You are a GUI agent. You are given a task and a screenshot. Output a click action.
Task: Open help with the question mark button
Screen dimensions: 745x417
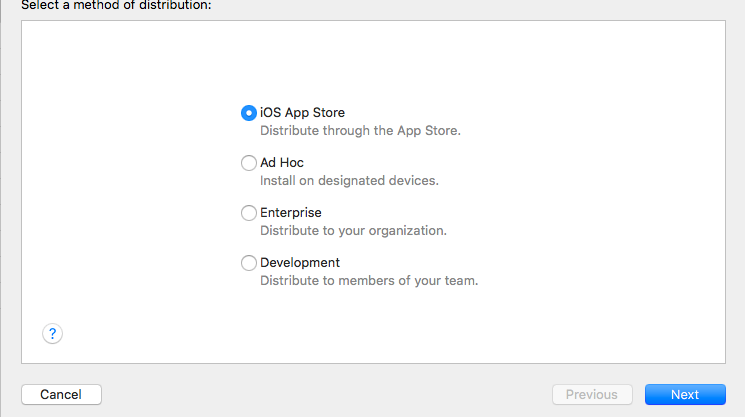click(52, 333)
